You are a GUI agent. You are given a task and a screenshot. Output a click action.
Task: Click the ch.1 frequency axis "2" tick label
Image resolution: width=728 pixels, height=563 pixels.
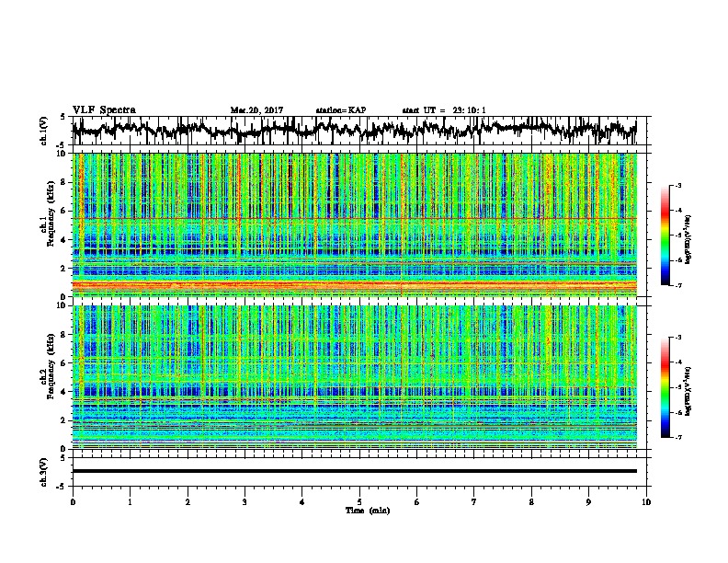click(x=63, y=269)
